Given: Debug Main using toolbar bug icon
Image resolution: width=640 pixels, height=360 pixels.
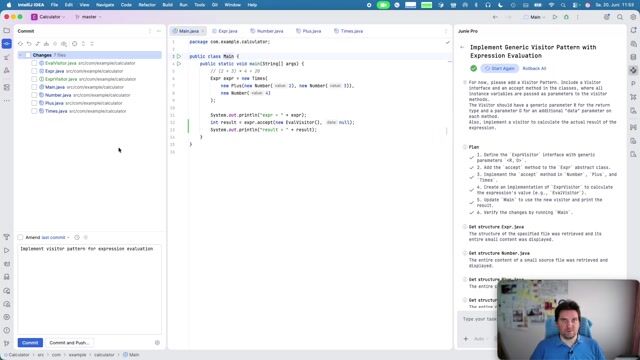Looking at the screenshot, I should (566, 17).
